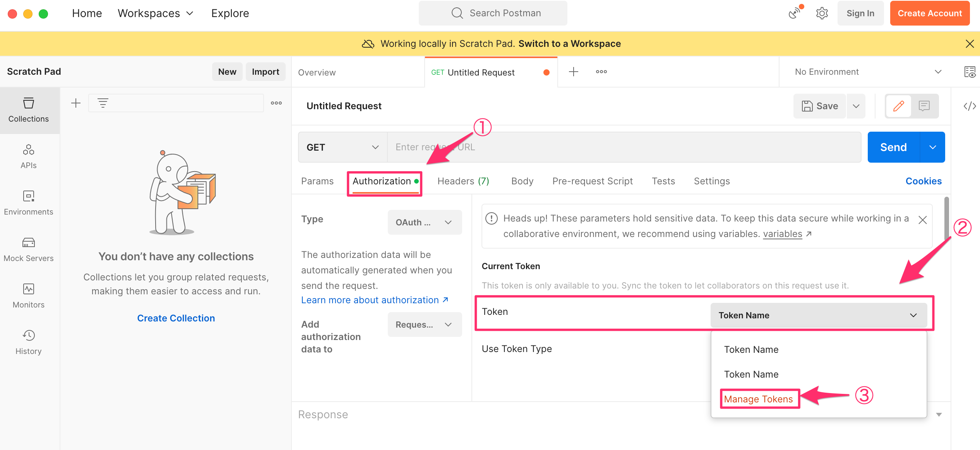This screenshot has height=450, width=980.
Task: Click the satellite capture requests icon
Action: point(795,12)
